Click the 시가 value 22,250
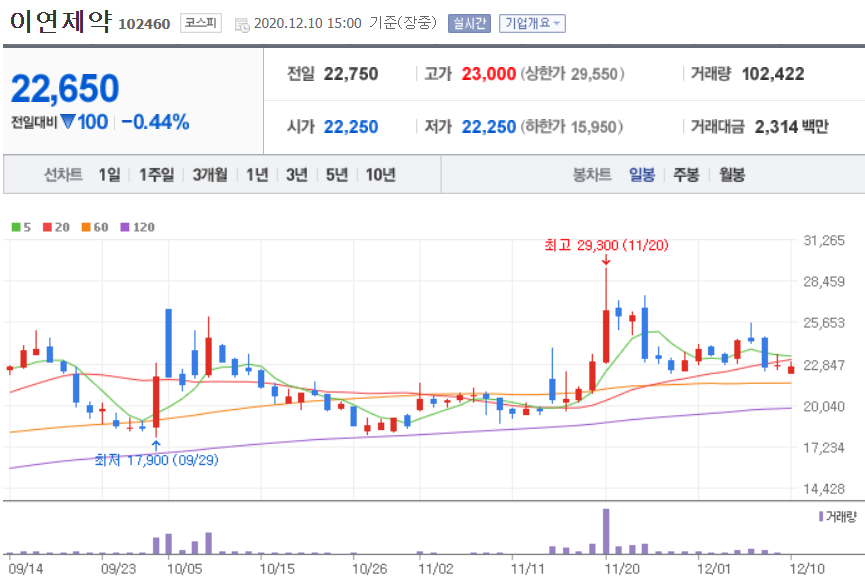 pos(351,127)
